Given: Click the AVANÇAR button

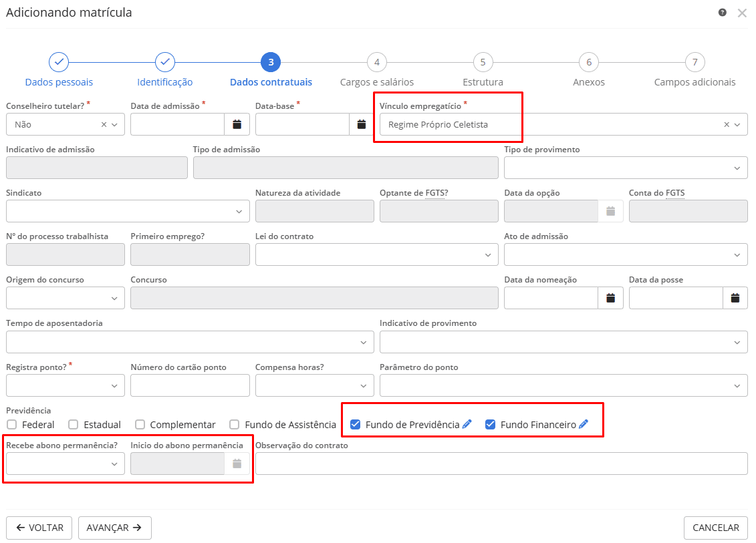Looking at the screenshot, I should pyautogui.click(x=115, y=528).
